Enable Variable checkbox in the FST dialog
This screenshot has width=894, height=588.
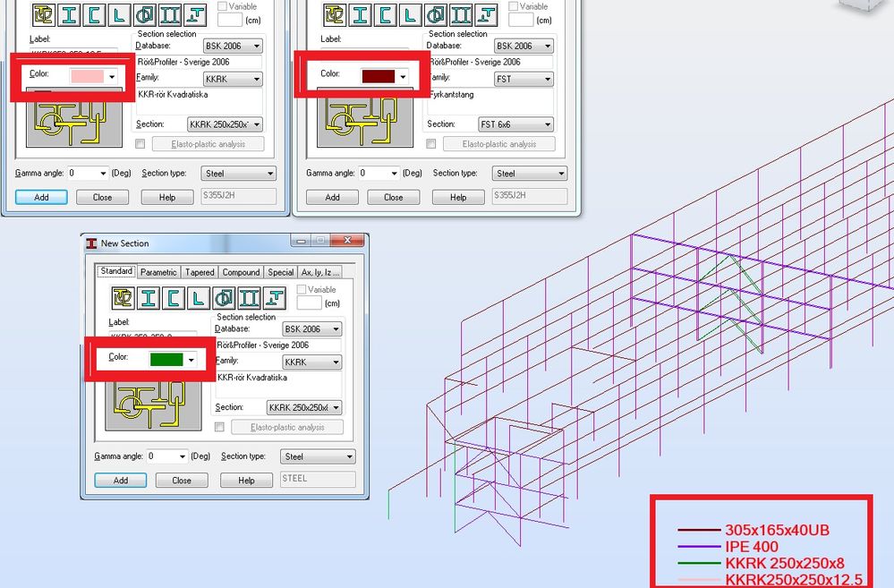(513, 6)
